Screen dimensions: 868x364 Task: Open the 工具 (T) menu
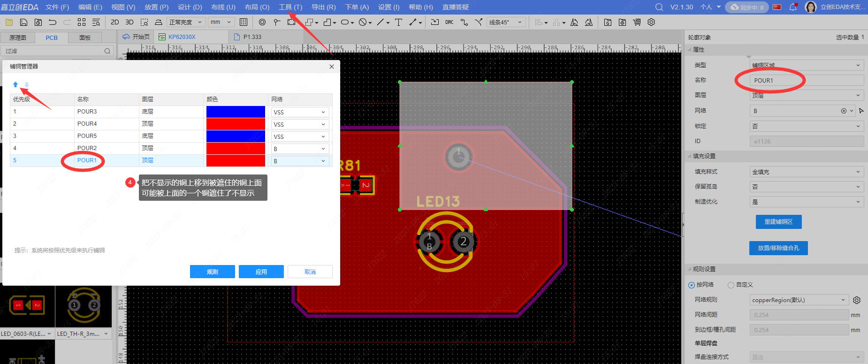coord(290,7)
